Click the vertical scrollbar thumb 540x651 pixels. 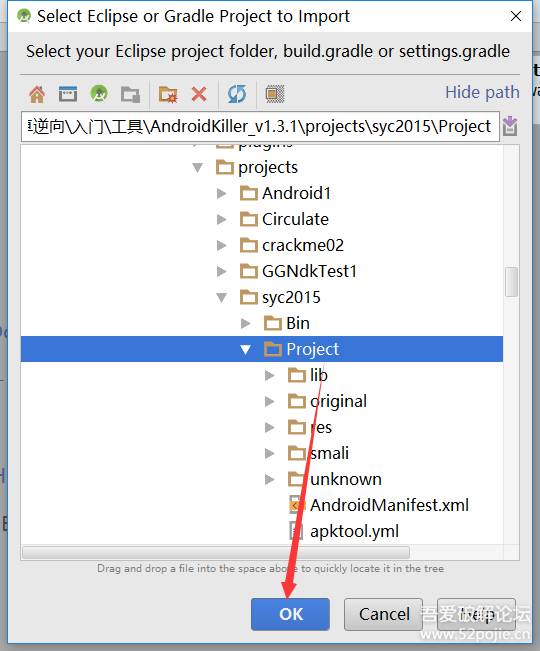pos(511,282)
